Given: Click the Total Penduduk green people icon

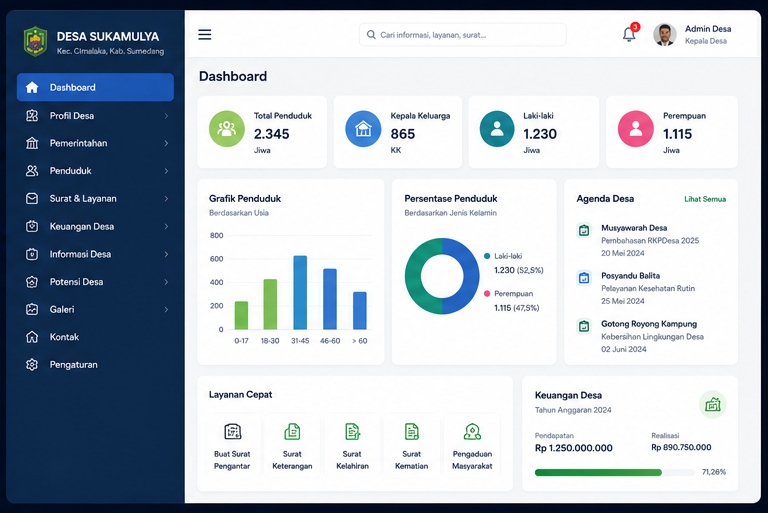Looking at the screenshot, I should pyautogui.click(x=227, y=129).
